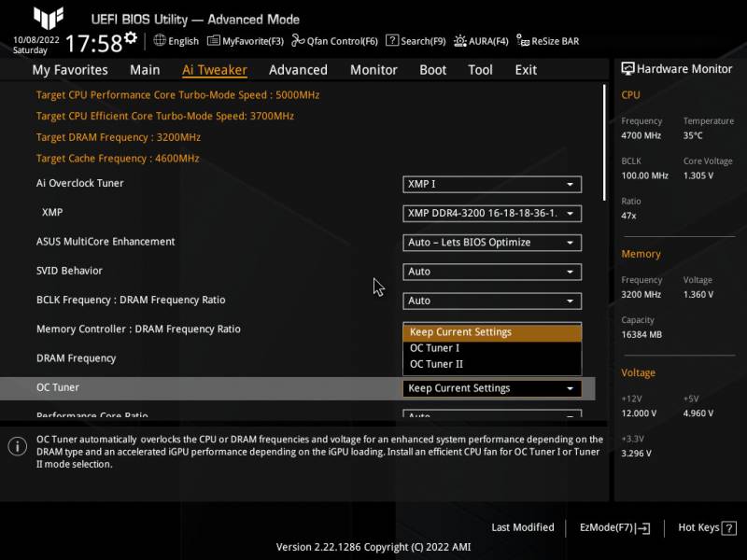Click the OC Tuner dropdown box
Image resolution: width=747 pixels, height=560 pixels.
click(492, 388)
